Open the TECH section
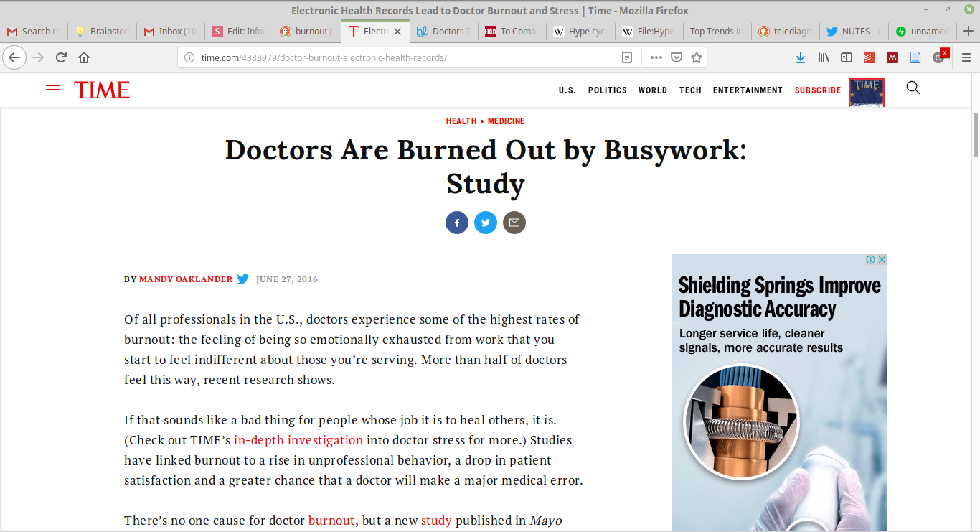This screenshot has width=980, height=532. pos(690,90)
